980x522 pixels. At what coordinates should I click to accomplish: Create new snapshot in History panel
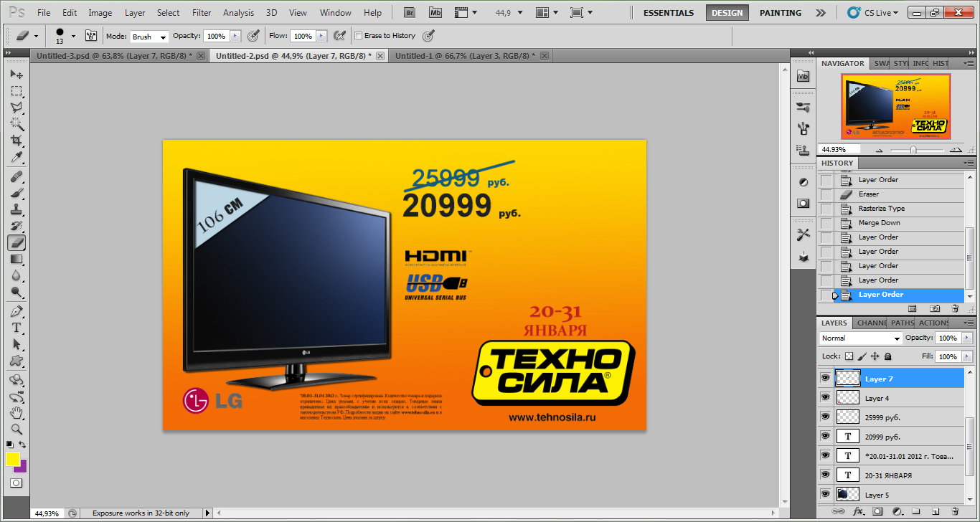point(935,308)
